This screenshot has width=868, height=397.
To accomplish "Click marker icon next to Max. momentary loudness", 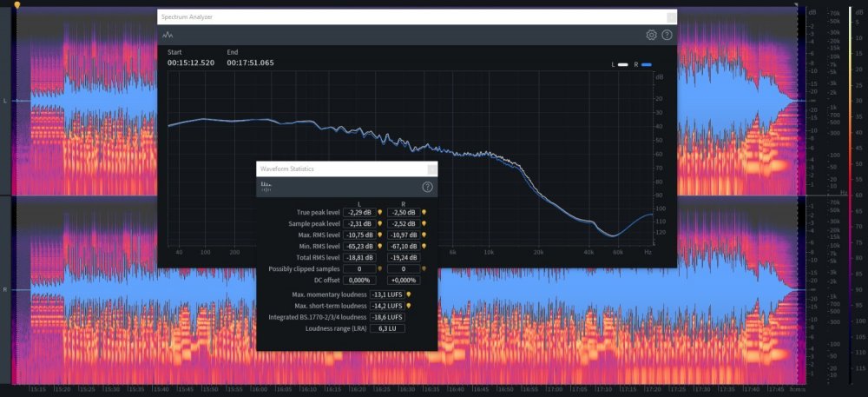I will pos(408,294).
